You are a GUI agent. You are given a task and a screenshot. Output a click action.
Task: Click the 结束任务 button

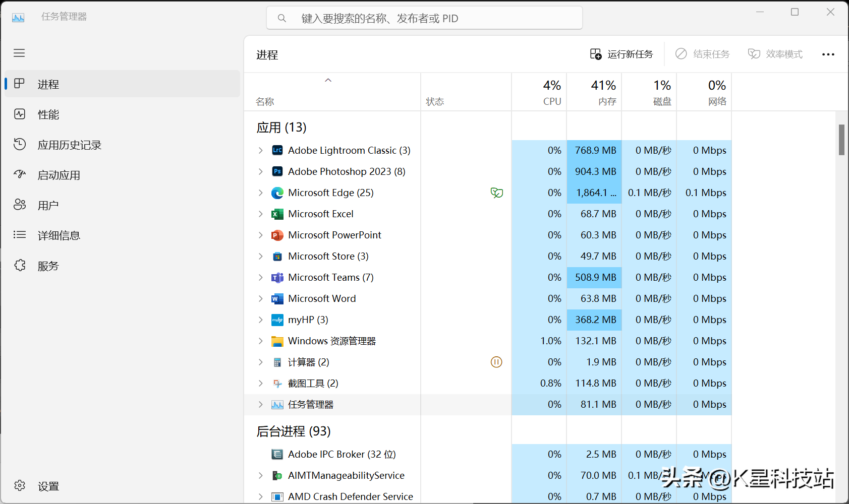click(x=703, y=54)
